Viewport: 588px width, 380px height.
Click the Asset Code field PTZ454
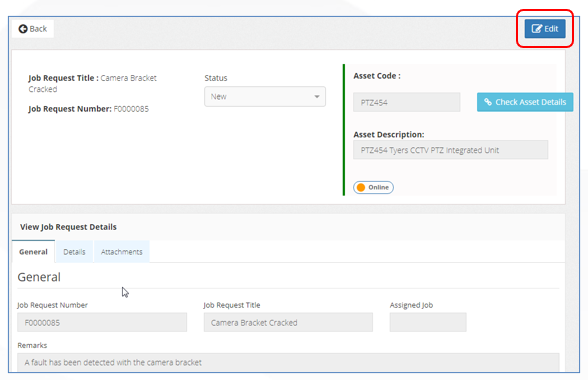[x=406, y=102]
